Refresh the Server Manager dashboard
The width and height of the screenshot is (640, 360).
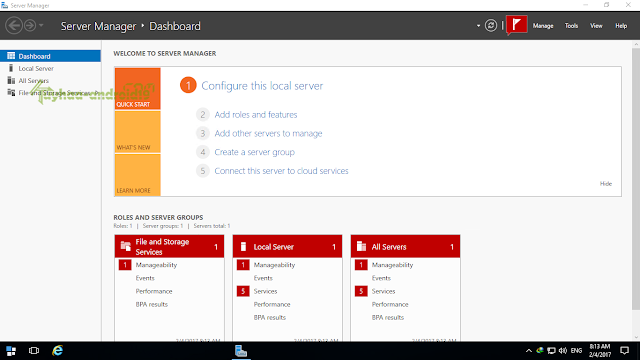pos(491,26)
